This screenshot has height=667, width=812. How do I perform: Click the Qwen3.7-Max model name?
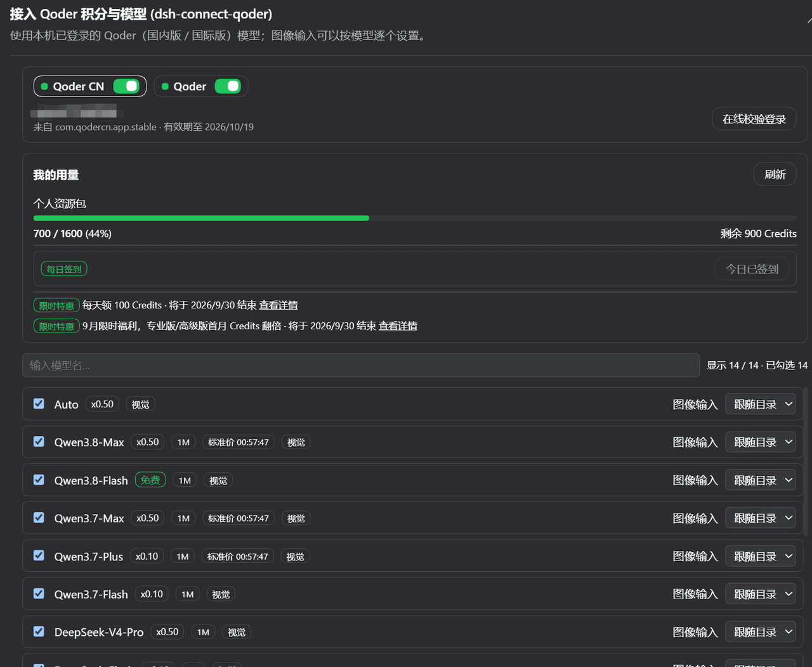pyautogui.click(x=89, y=518)
